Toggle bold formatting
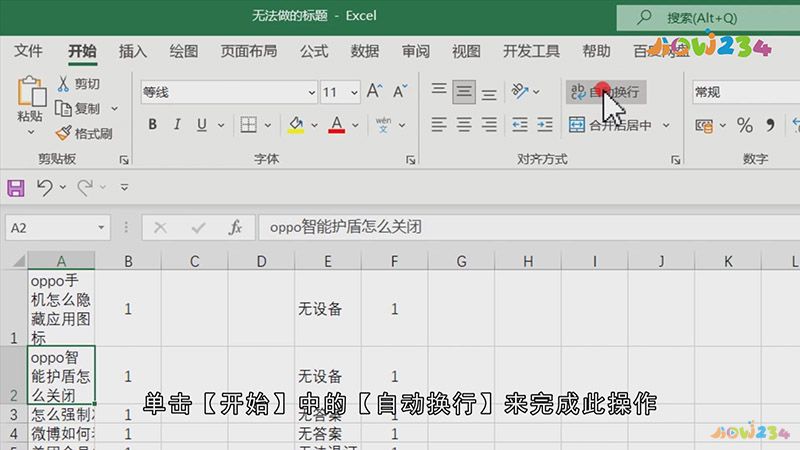 click(x=152, y=124)
